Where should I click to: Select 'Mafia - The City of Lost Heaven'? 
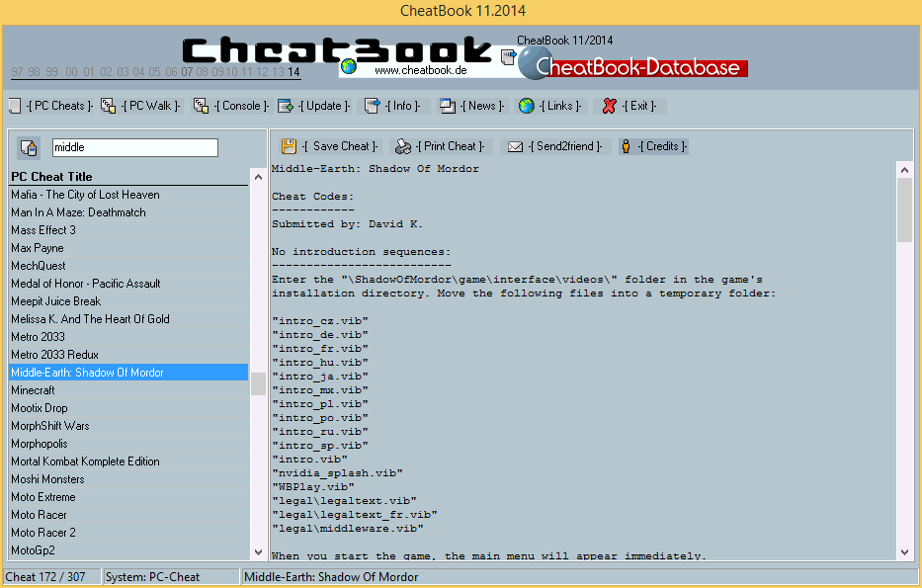coord(128,195)
